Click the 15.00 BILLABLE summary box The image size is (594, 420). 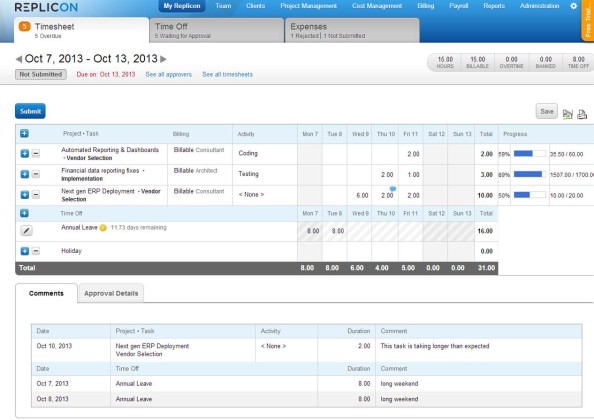point(477,62)
